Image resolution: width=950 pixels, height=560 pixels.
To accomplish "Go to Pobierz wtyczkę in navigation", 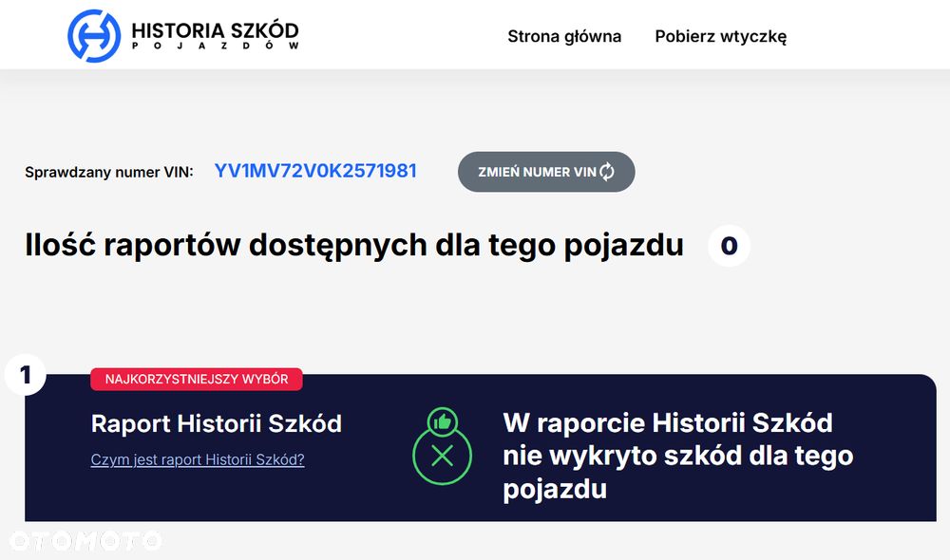I will click(x=720, y=37).
